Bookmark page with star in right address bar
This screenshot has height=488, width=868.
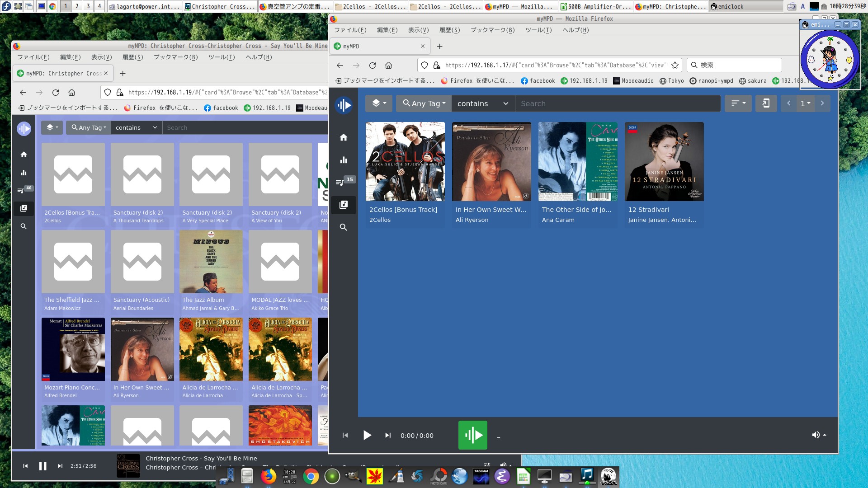coord(675,65)
